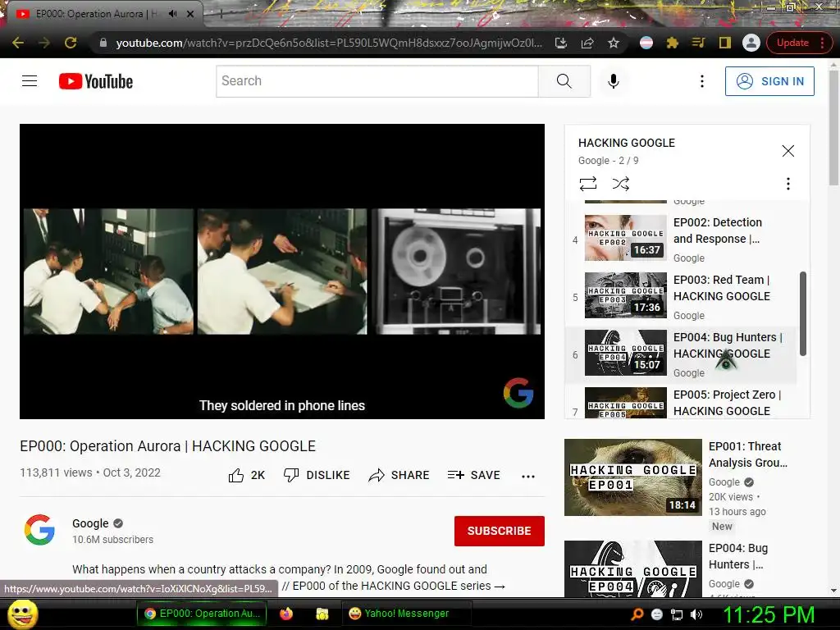The height and width of the screenshot is (630, 840).
Task: Open the browser extensions puzzle icon
Action: pos(673,43)
